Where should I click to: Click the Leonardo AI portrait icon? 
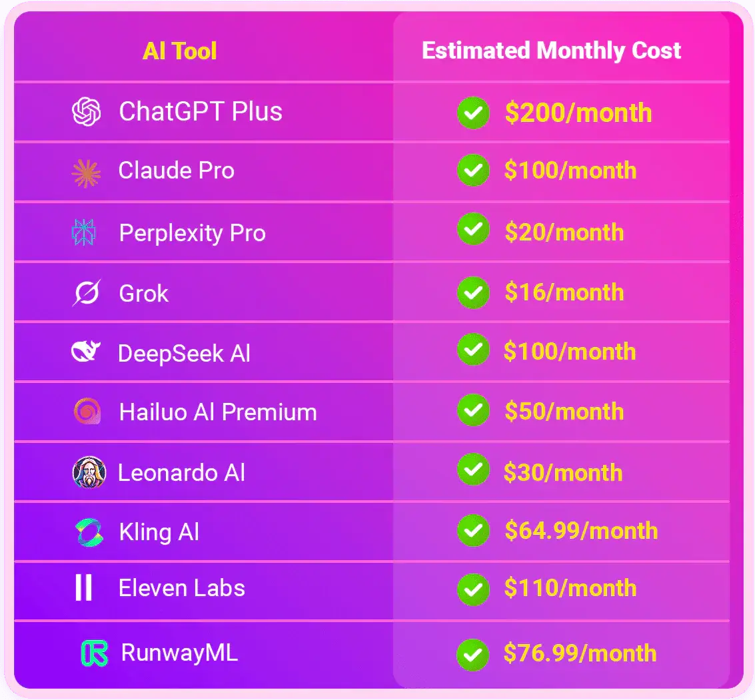click(89, 472)
